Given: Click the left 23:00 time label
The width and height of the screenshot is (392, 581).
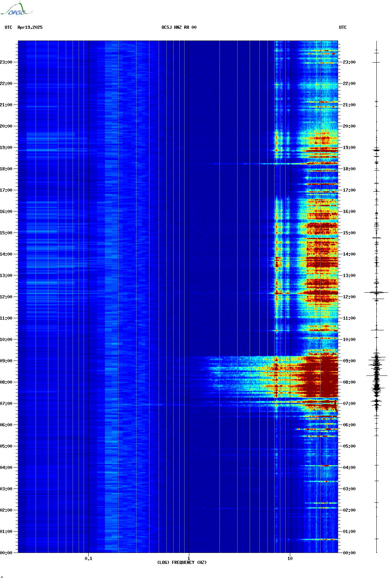Looking at the screenshot, I should click(x=6, y=62).
